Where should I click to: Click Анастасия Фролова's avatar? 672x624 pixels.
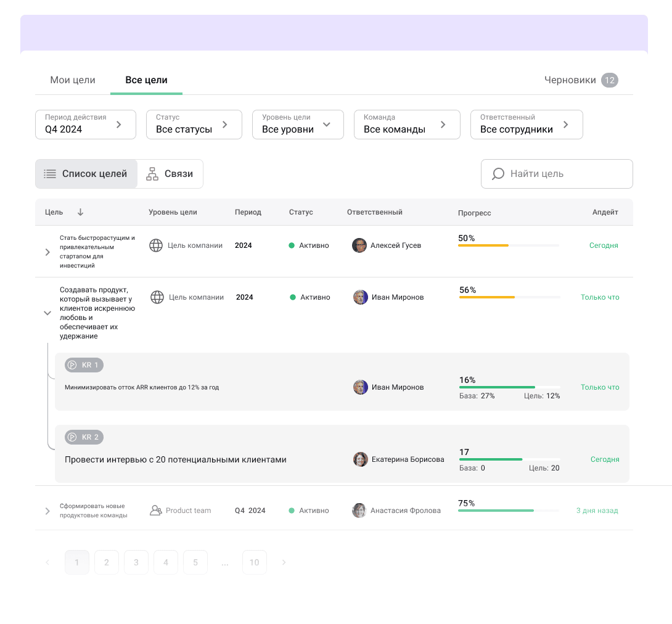[x=359, y=511]
